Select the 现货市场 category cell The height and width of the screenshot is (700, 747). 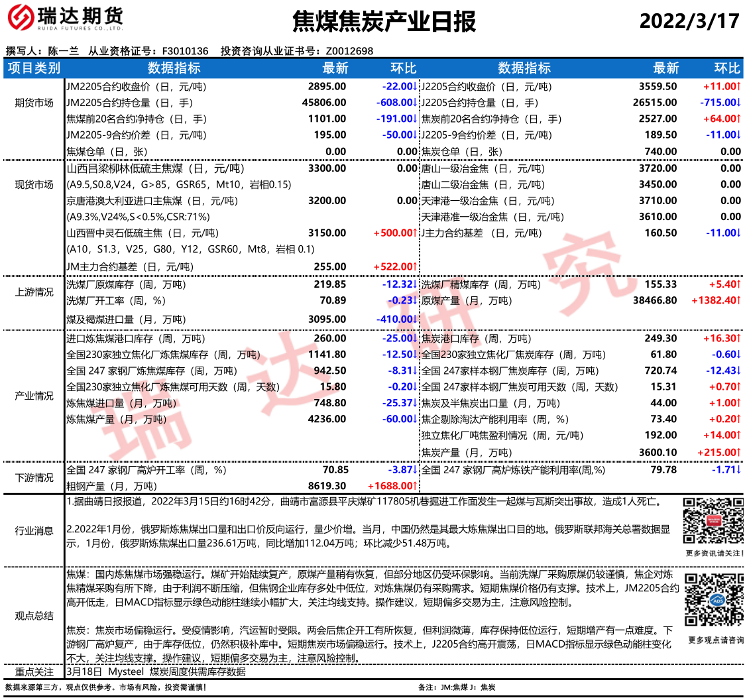coord(34,184)
